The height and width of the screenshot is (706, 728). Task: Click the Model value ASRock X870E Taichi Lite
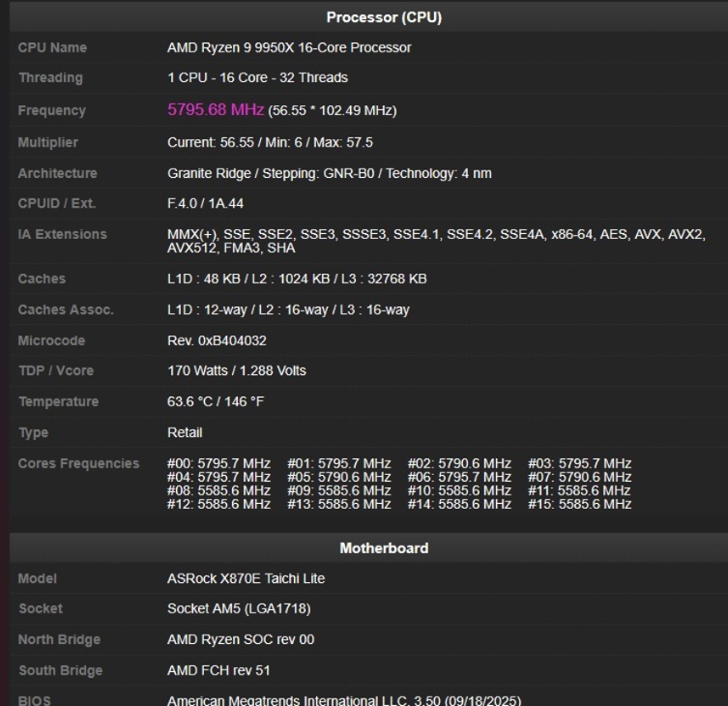pos(247,578)
